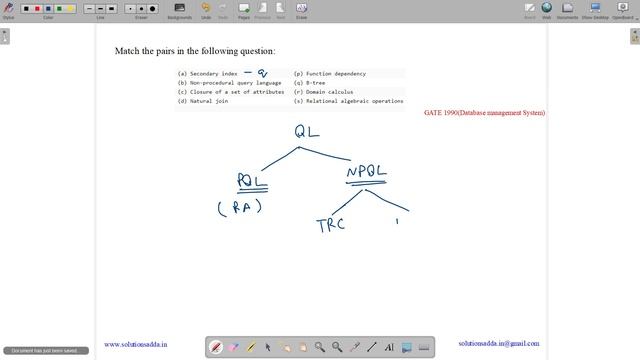This screenshot has width=640, height=360.
Task: Go to the Next page
Action: [280, 11]
